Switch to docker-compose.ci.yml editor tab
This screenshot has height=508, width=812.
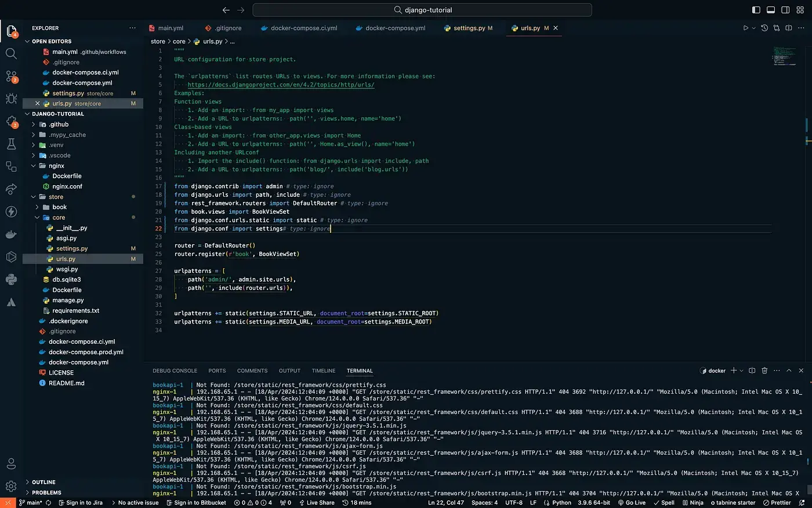pos(304,28)
